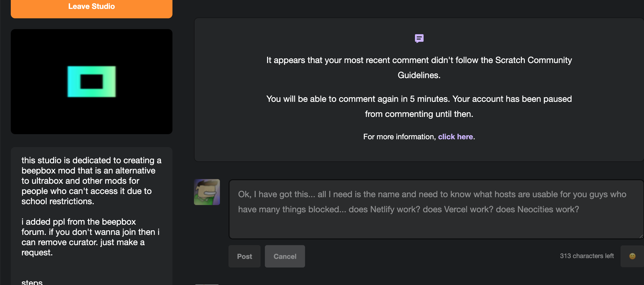
Task: Grab the comment box resize handle
Action: (x=641, y=236)
